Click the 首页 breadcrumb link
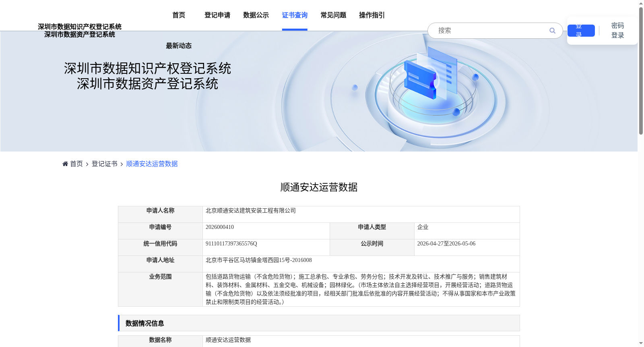 (76, 164)
